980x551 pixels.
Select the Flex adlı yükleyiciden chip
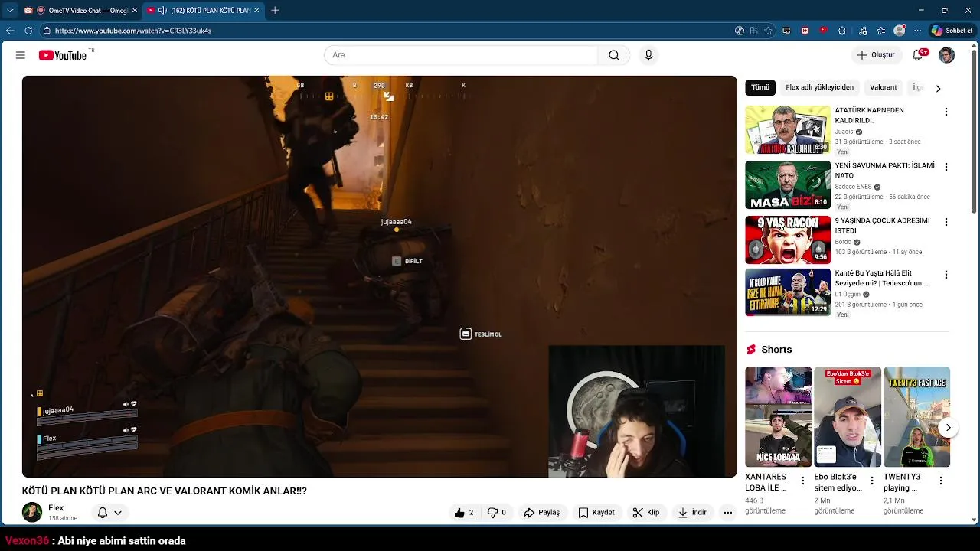pos(819,87)
